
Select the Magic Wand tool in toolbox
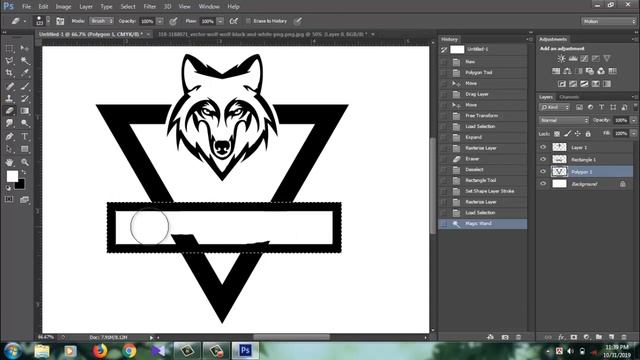click(24, 61)
